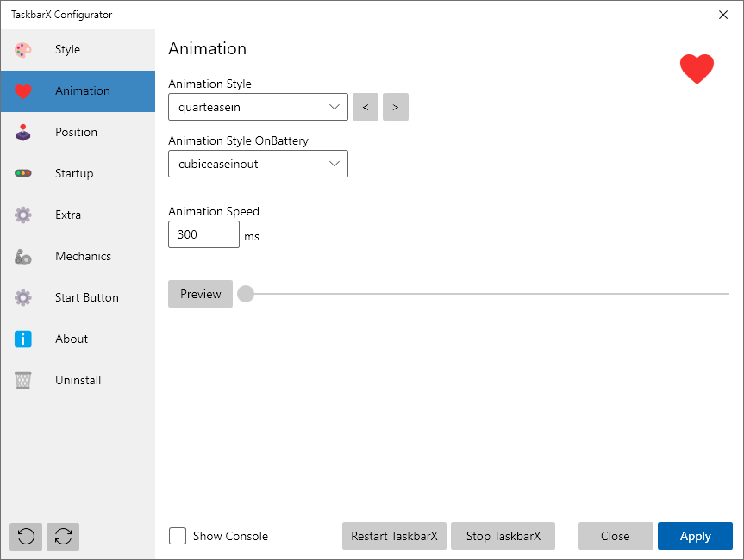Click the Close button at bottom
This screenshot has width=744, height=560.
pyautogui.click(x=616, y=536)
